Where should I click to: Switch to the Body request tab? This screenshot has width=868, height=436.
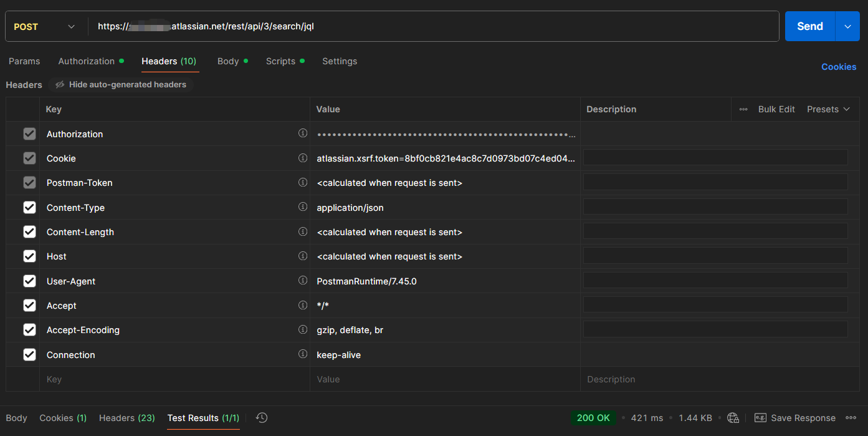coord(228,61)
